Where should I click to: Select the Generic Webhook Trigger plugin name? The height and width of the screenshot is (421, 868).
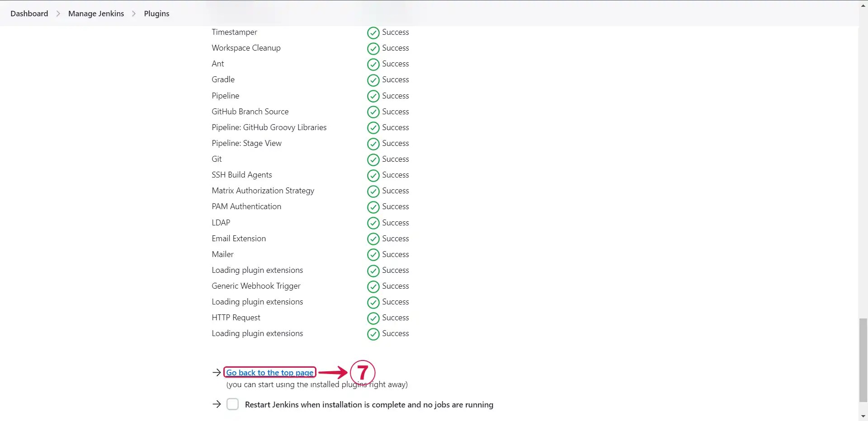pos(256,286)
